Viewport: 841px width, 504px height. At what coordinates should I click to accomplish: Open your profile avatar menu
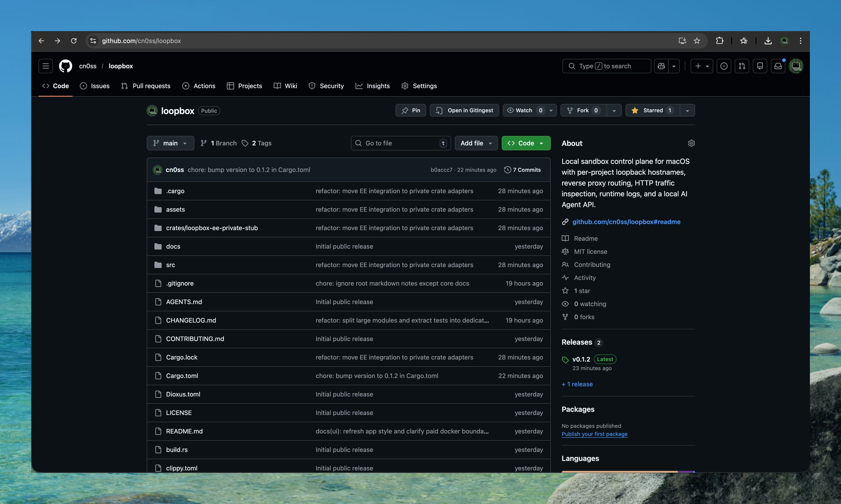[x=797, y=66]
